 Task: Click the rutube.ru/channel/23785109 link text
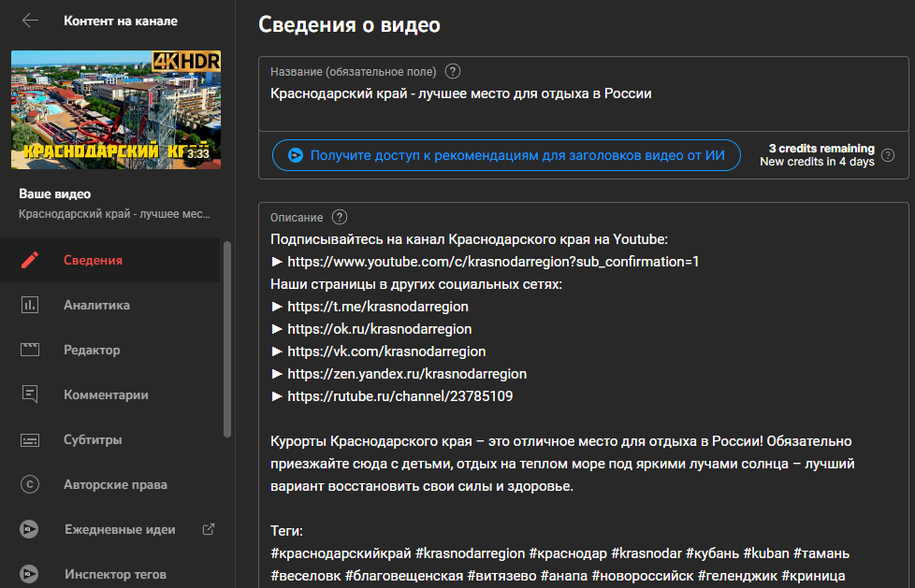coord(400,396)
